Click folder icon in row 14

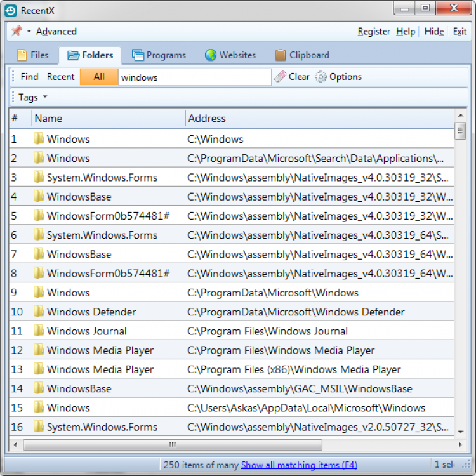pos(39,388)
